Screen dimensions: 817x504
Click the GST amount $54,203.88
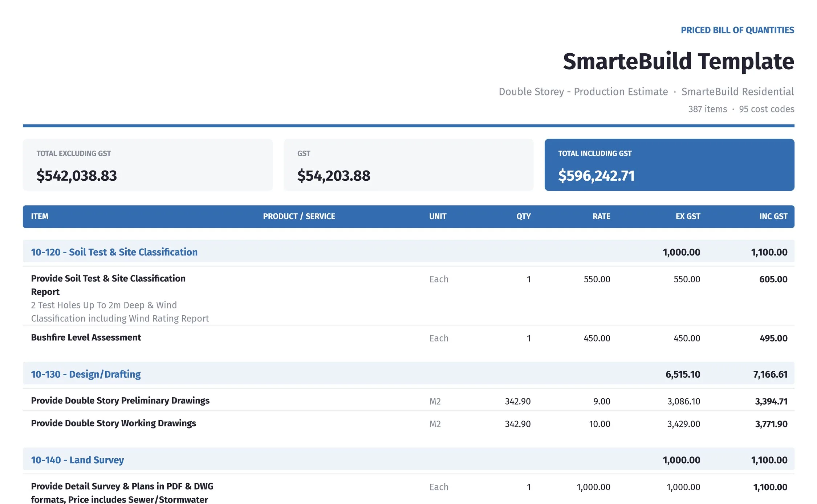click(334, 176)
